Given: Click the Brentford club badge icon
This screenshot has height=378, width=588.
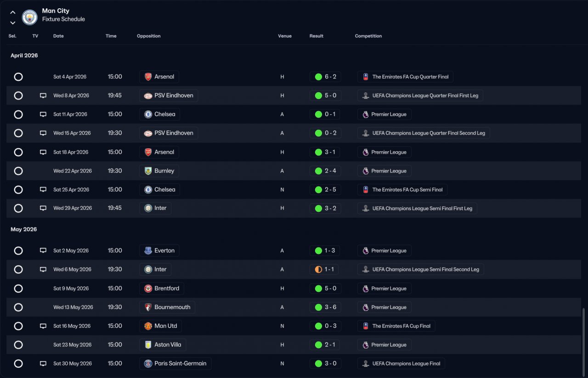Looking at the screenshot, I should point(148,288).
